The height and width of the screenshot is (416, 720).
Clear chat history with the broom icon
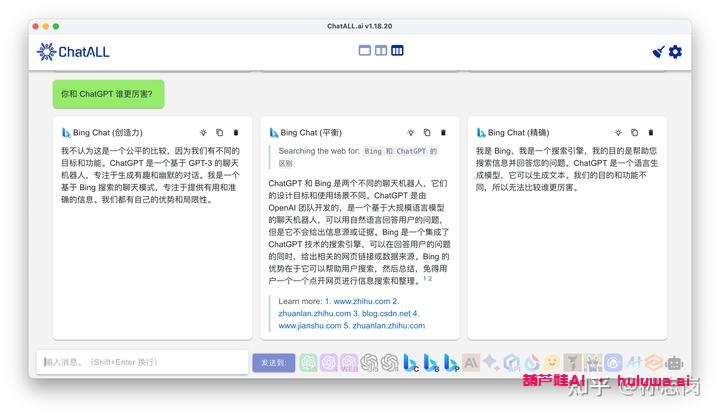point(658,52)
